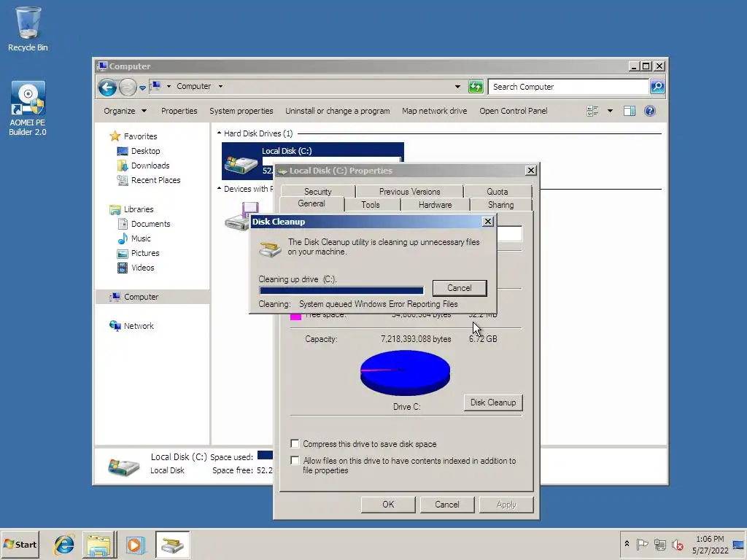Click the Action Center flag tray icon

tap(642, 544)
